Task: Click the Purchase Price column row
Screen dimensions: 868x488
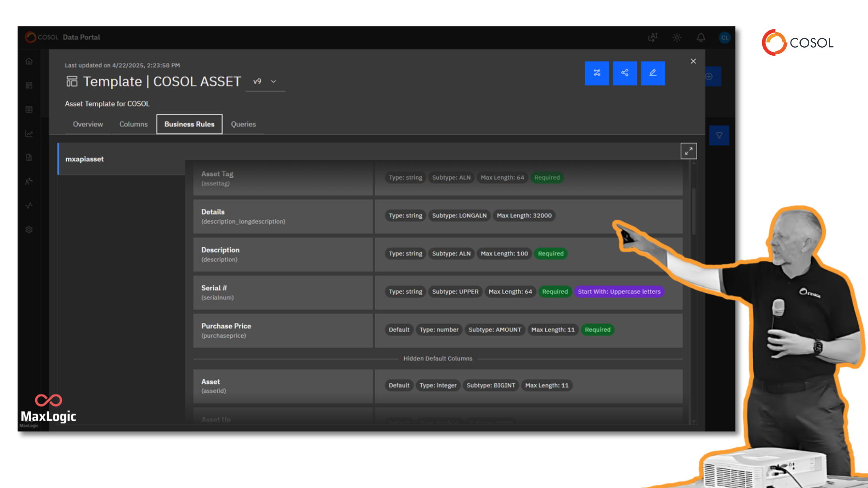Action: [438, 331]
